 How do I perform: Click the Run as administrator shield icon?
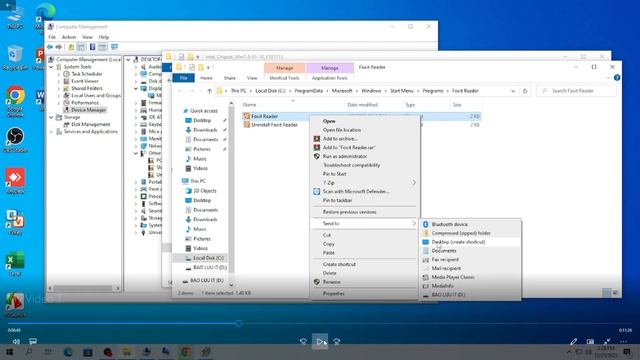pyautogui.click(x=316, y=156)
